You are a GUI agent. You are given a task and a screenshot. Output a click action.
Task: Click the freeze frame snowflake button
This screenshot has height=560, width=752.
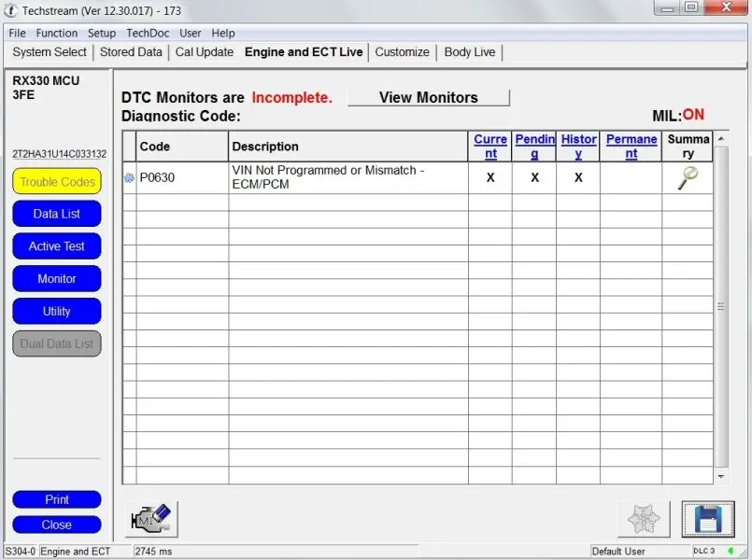click(x=644, y=519)
